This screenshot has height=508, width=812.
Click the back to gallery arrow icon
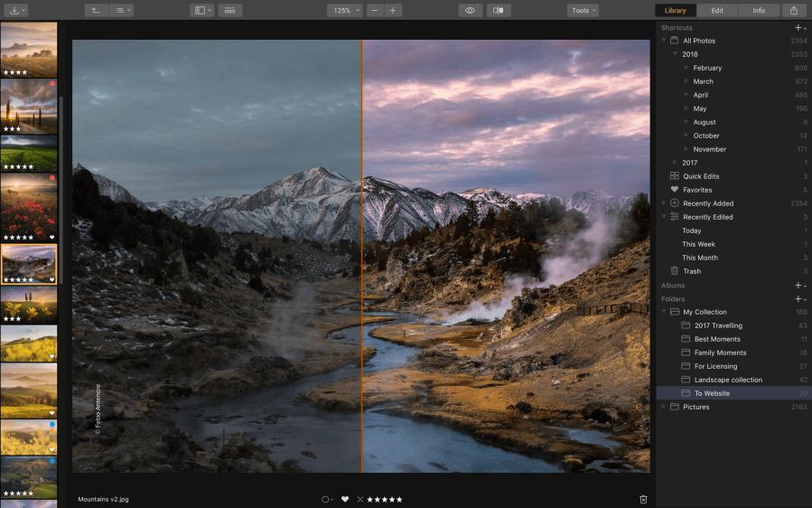[x=96, y=11]
